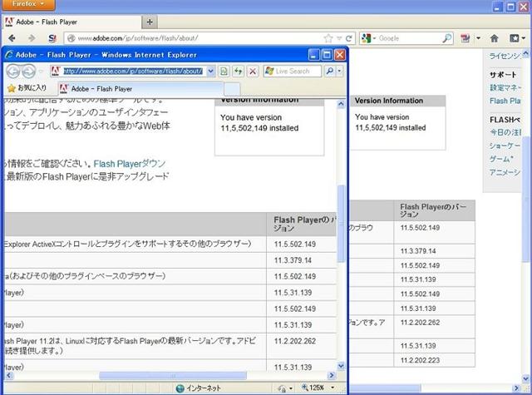The height and width of the screenshot is (395, 532).
Task: Click the Internet Explorer back button
Action: tap(13, 72)
